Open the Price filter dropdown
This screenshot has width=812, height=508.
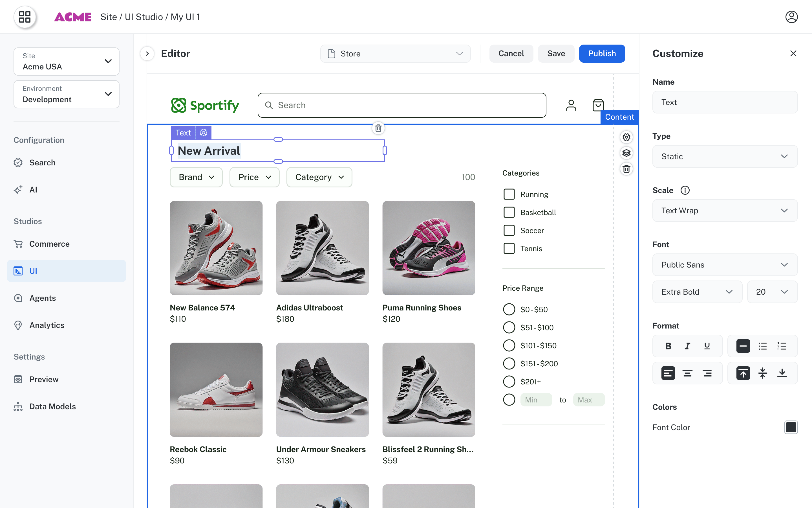pos(254,177)
